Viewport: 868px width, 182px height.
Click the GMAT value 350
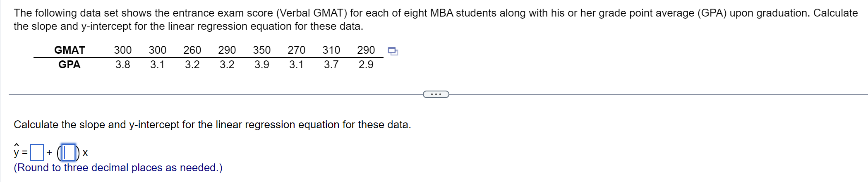click(x=262, y=50)
